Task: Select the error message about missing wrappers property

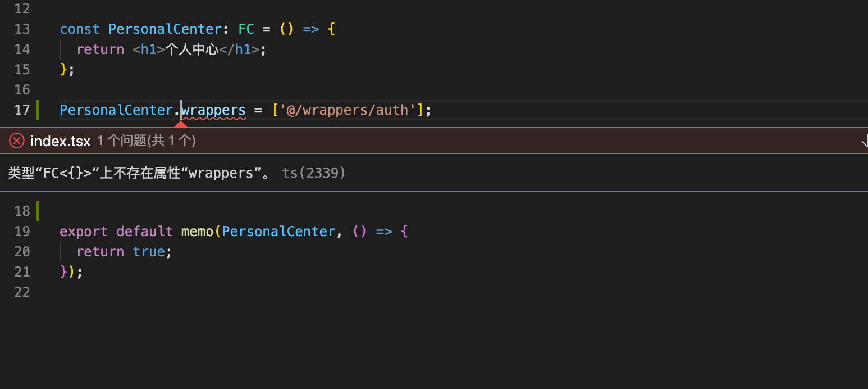Action: [x=135, y=173]
